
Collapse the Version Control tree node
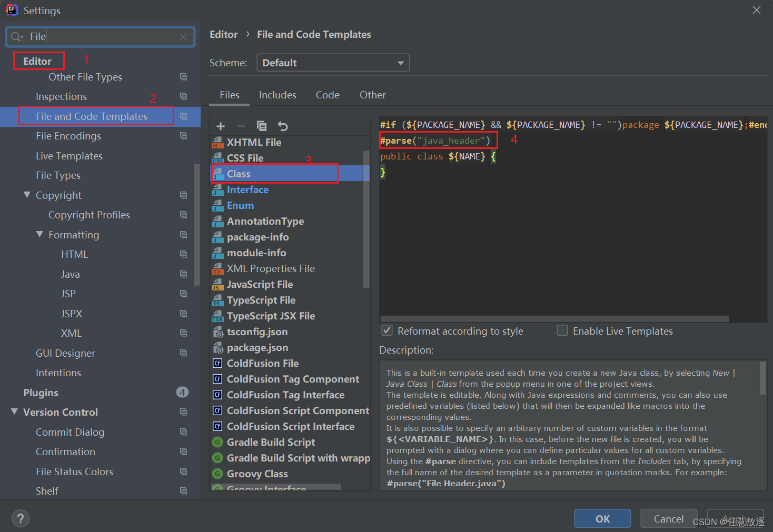coord(14,411)
